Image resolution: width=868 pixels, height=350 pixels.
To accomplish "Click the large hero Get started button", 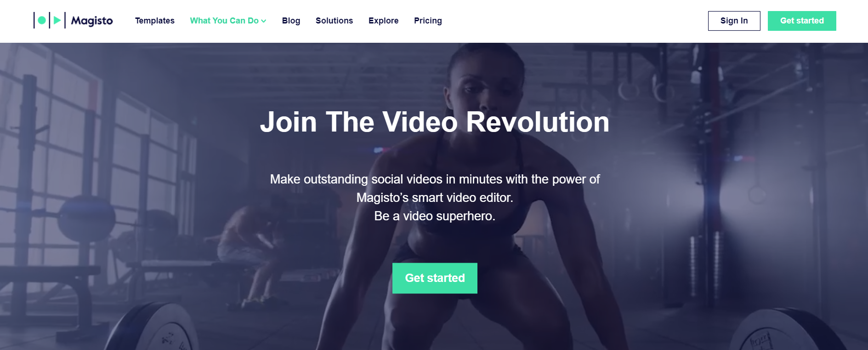I will pyautogui.click(x=435, y=278).
